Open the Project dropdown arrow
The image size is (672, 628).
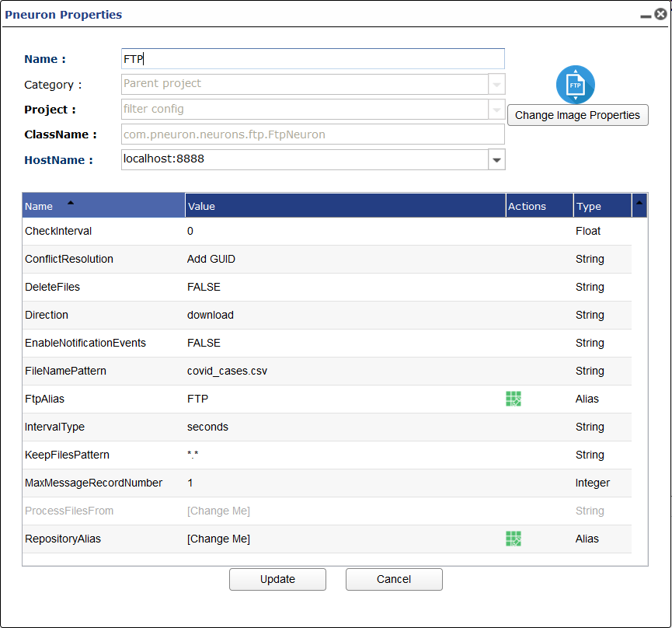[x=496, y=110]
